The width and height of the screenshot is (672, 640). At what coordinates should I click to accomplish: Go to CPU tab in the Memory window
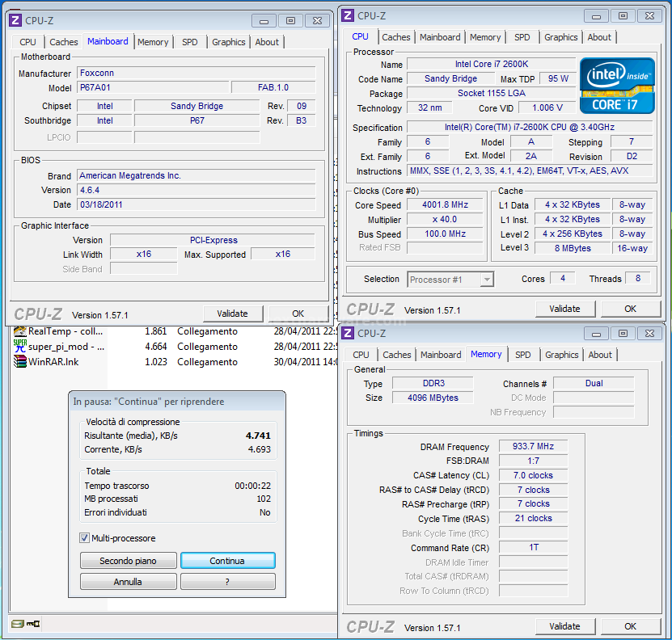click(x=361, y=355)
